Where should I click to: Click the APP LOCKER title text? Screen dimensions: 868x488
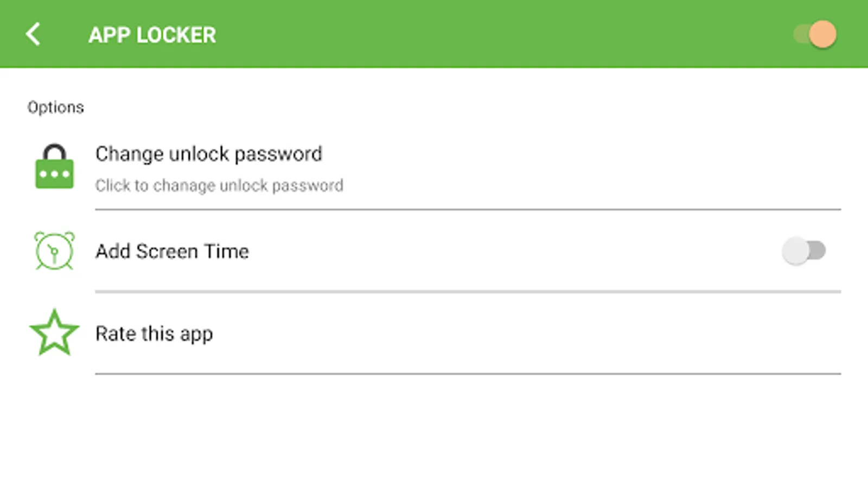click(x=152, y=35)
